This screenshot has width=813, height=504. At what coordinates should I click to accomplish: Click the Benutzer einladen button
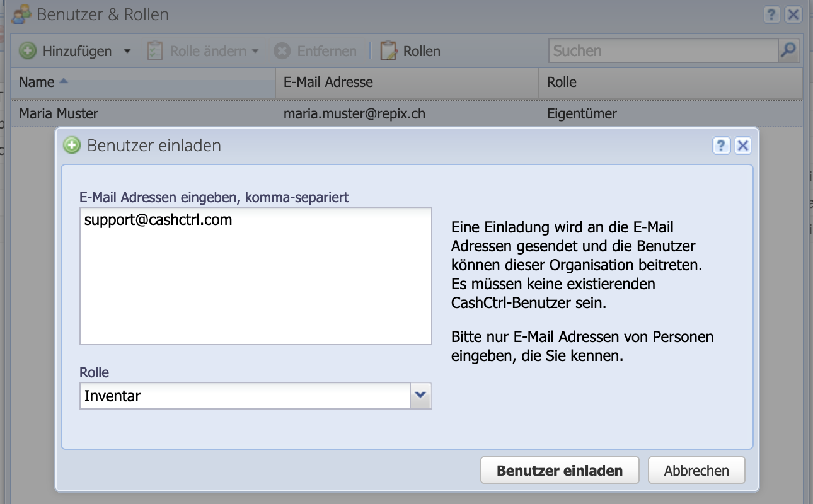click(x=560, y=469)
